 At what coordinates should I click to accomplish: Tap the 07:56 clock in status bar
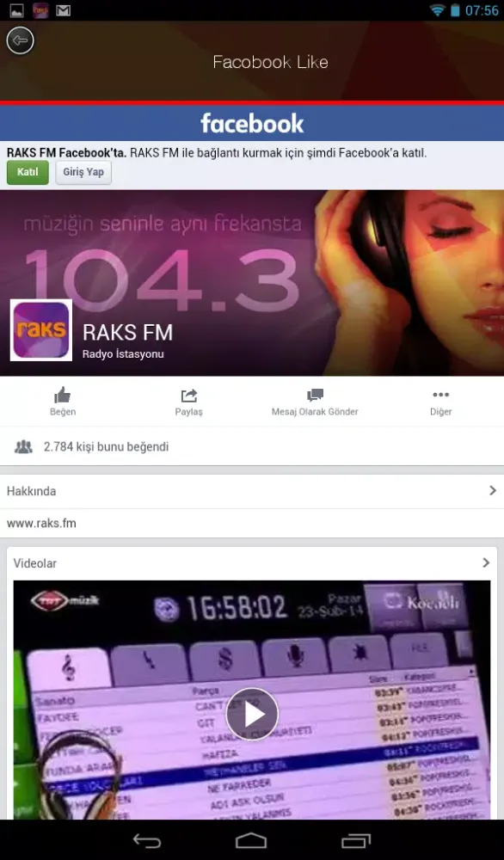pyautogui.click(x=482, y=10)
